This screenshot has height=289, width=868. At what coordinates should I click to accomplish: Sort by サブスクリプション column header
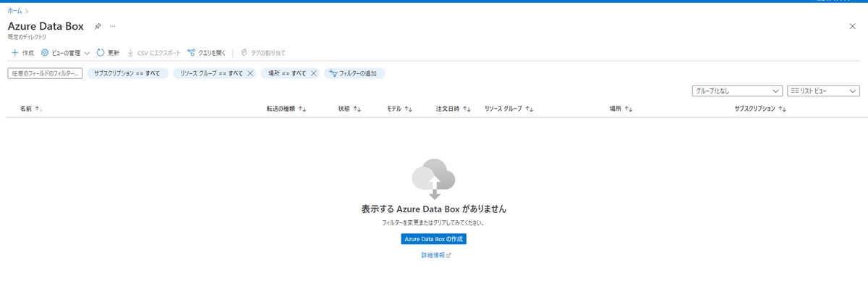pos(760,109)
